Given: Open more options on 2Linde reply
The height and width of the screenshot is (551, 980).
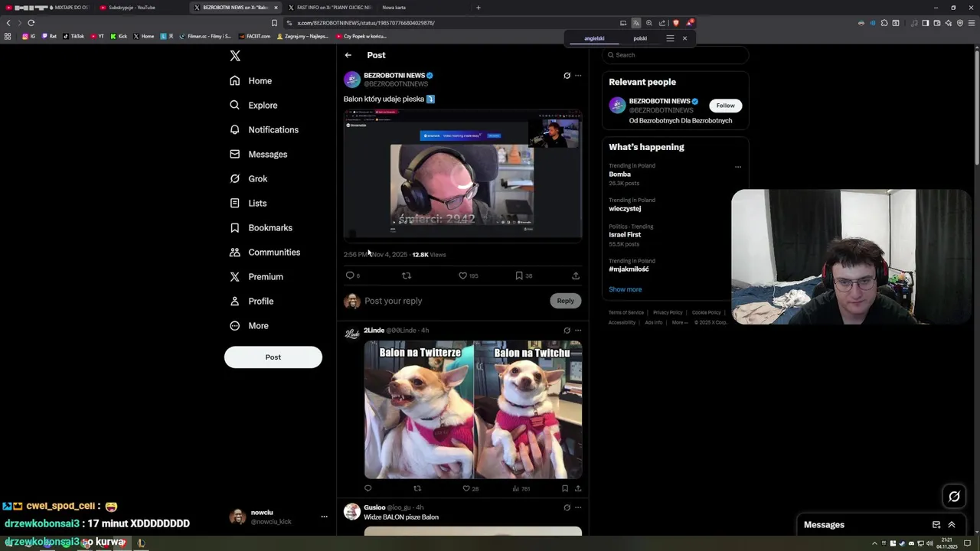Looking at the screenshot, I should pyautogui.click(x=578, y=331).
